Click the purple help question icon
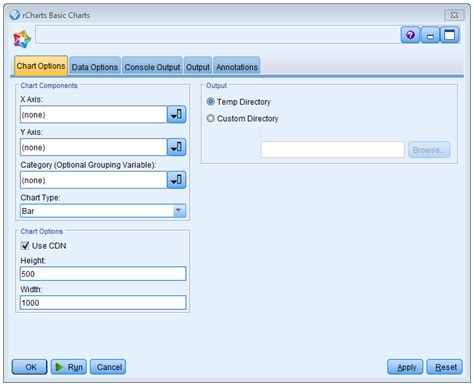This screenshot has height=386, width=474. [x=410, y=35]
